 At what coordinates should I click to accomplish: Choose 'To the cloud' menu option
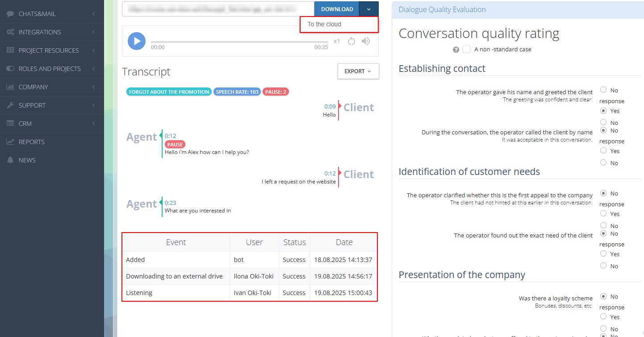[x=324, y=25]
